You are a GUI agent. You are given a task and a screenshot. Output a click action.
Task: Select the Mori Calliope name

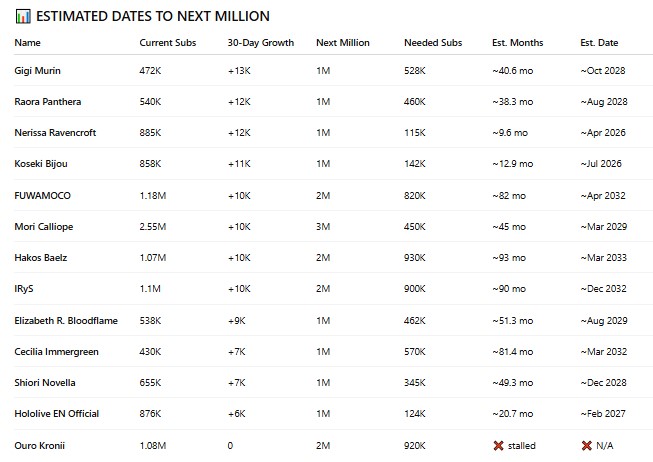click(44, 226)
